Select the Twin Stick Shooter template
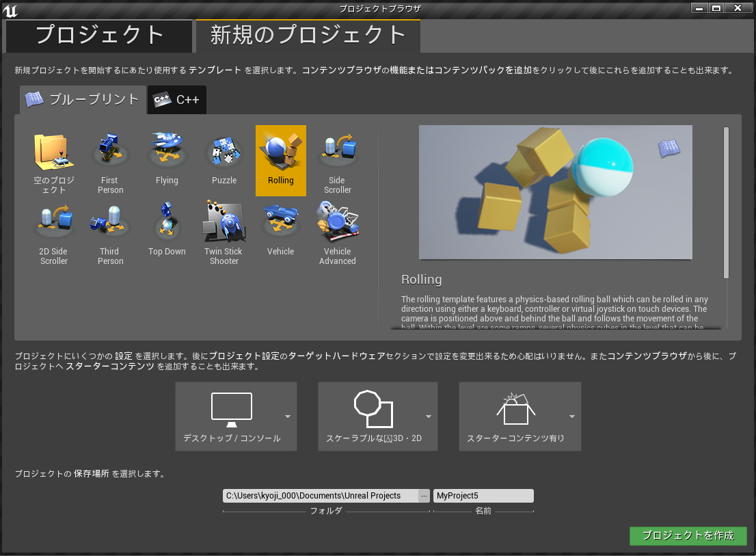This screenshot has height=556, width=756. (224, 222)
